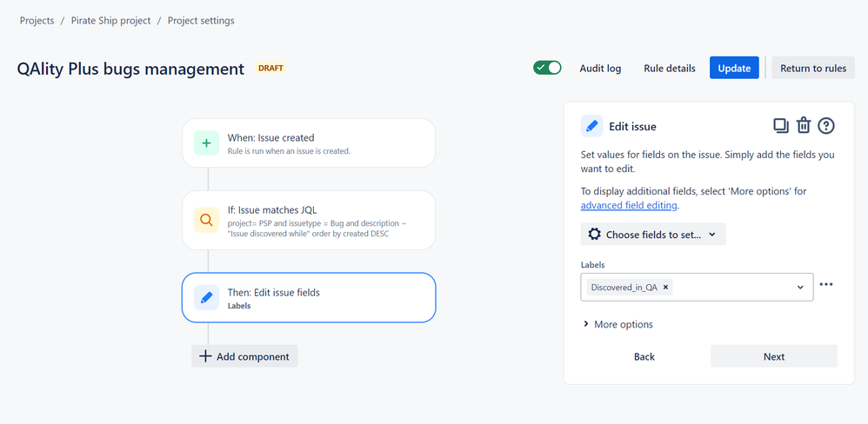Viewport: 868px width, 424px height.
Task: Click the green plus trigger icon
Action: pyautogui.click(x=206, y=143)
